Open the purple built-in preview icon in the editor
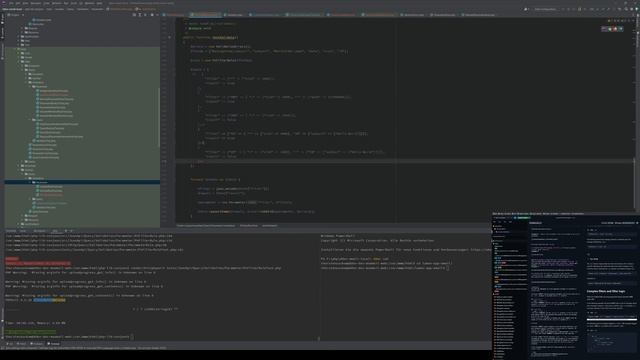Screen dimensions: 640x360 (x=604, y=29)
